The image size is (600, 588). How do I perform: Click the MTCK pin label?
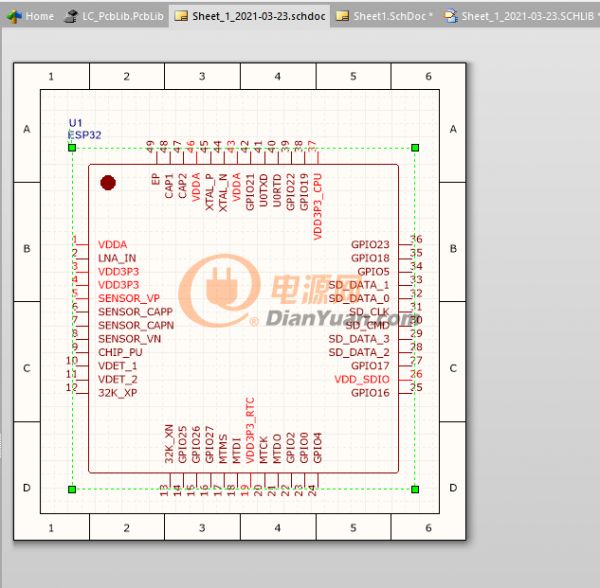(x=263, y=450)
